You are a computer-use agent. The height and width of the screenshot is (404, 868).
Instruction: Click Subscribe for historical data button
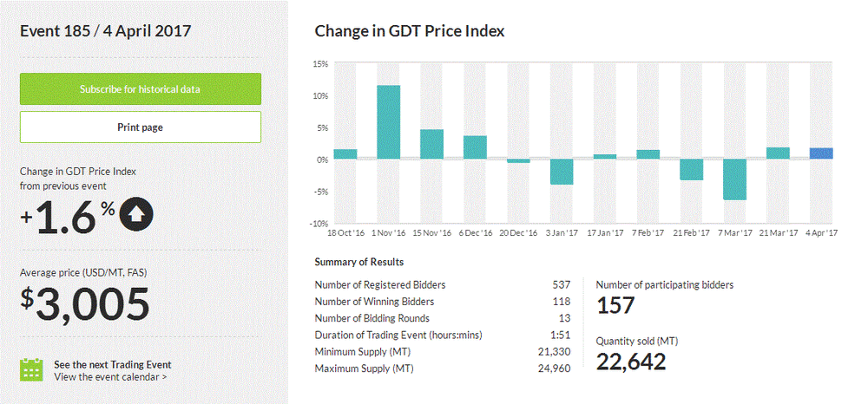(x=141, y=89)
